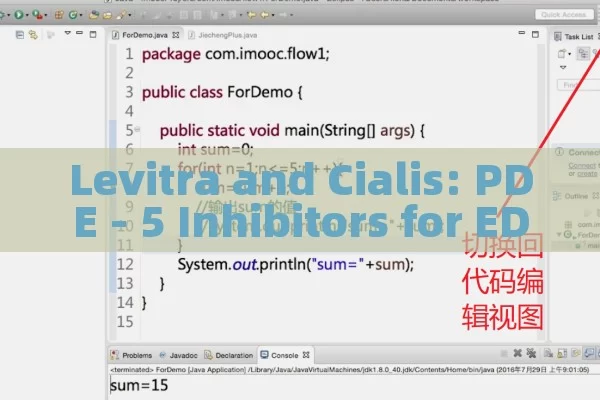This screenshot has height=400, width=600.
Task: Click the Connect link in Mylyn panel
Action: (x=582, y=165)
